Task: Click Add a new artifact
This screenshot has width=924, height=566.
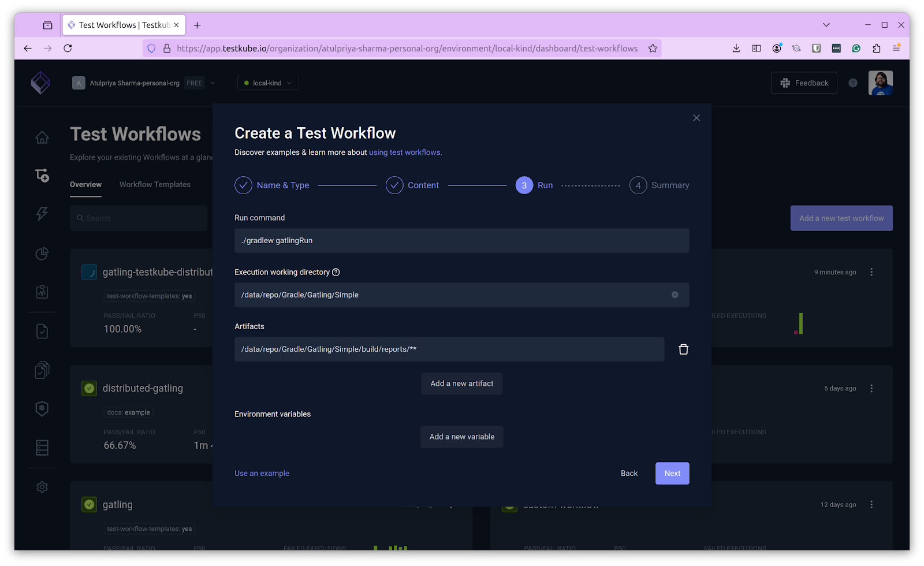Action: [462, 383]
